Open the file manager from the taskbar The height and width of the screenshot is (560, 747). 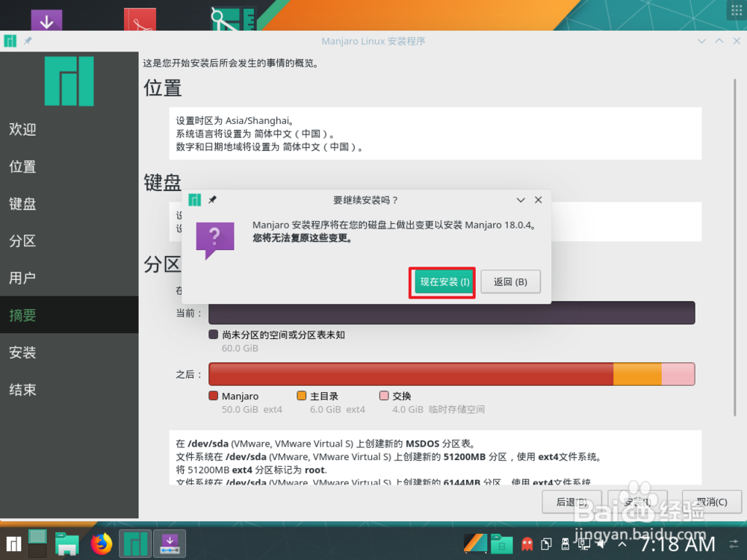point(66,544)
